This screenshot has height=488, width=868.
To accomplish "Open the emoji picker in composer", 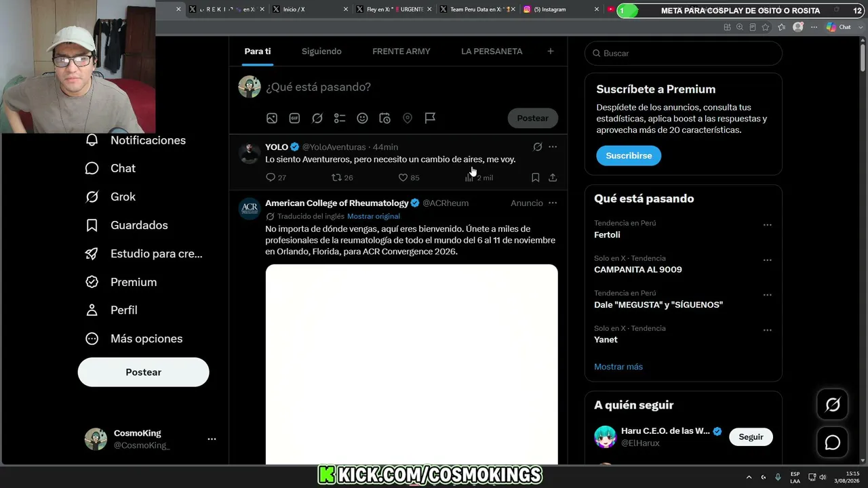I will point(362,118).
